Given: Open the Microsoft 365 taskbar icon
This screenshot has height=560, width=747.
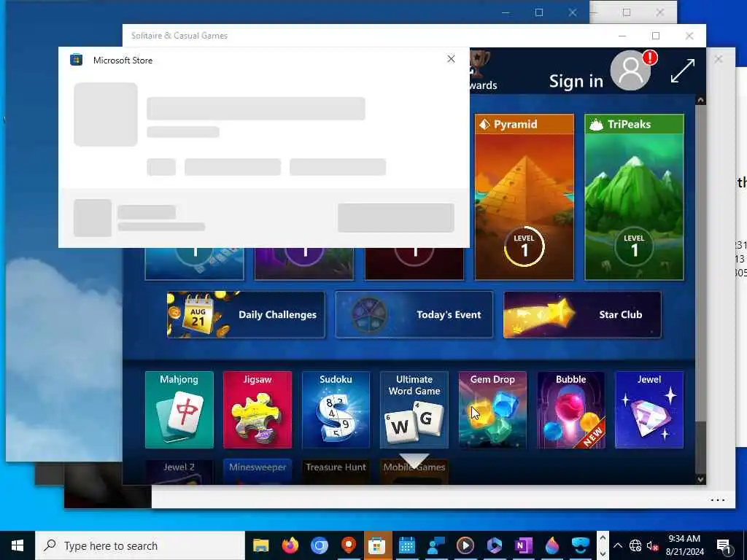Looking at the screenshot, I should pyautogui.click(x=494, y=545).
